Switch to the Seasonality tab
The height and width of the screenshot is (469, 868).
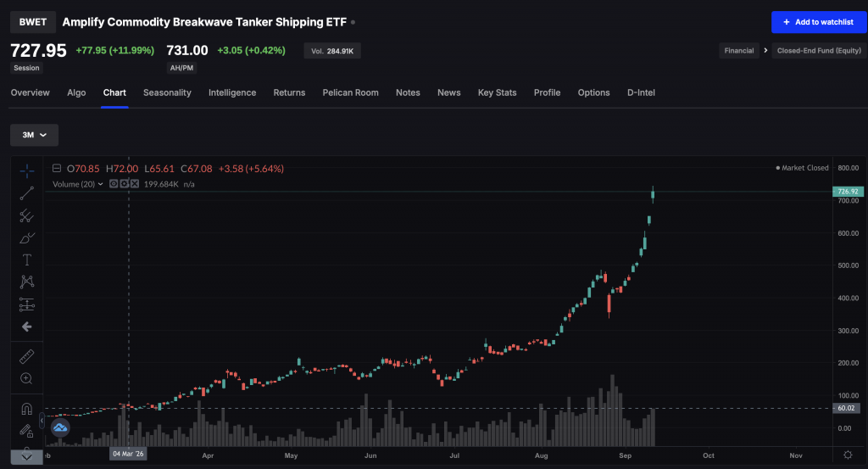click(167, 92)
